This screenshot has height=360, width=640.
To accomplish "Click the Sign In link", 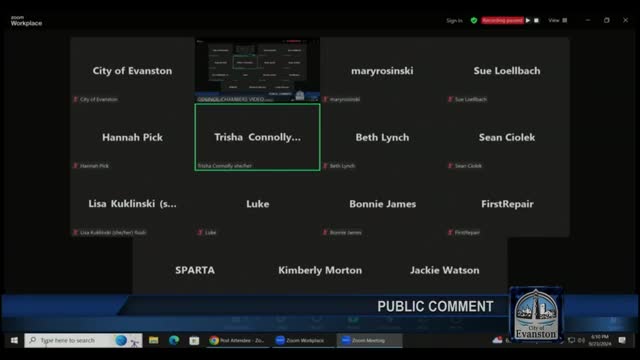I will tap(454, 20).
